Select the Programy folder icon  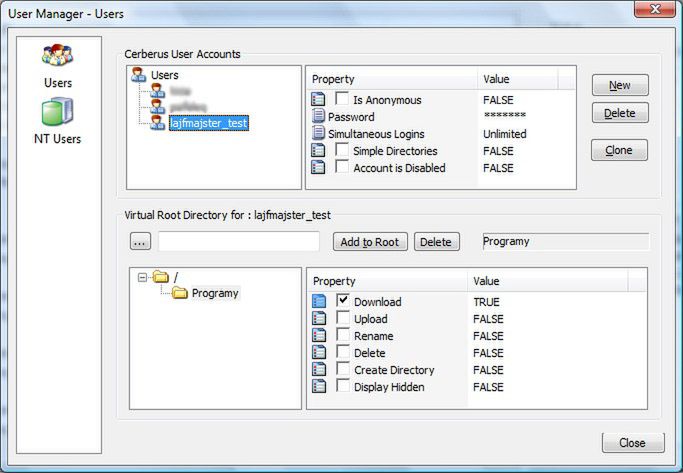(179, 293)
